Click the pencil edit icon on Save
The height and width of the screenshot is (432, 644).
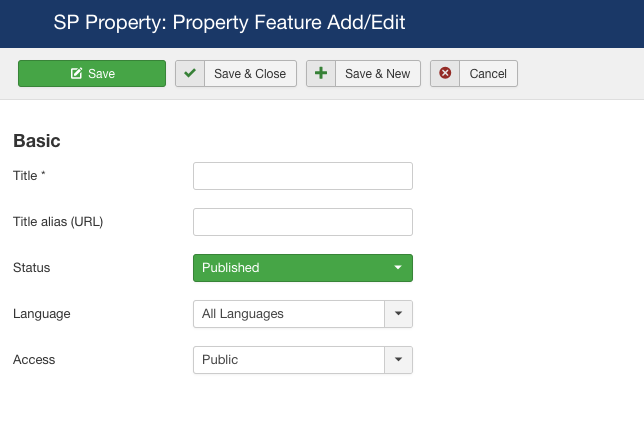76,74
